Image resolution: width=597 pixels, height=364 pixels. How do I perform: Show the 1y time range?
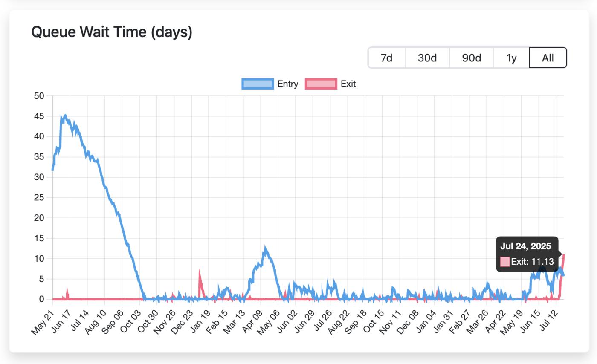tap(511, 58)
